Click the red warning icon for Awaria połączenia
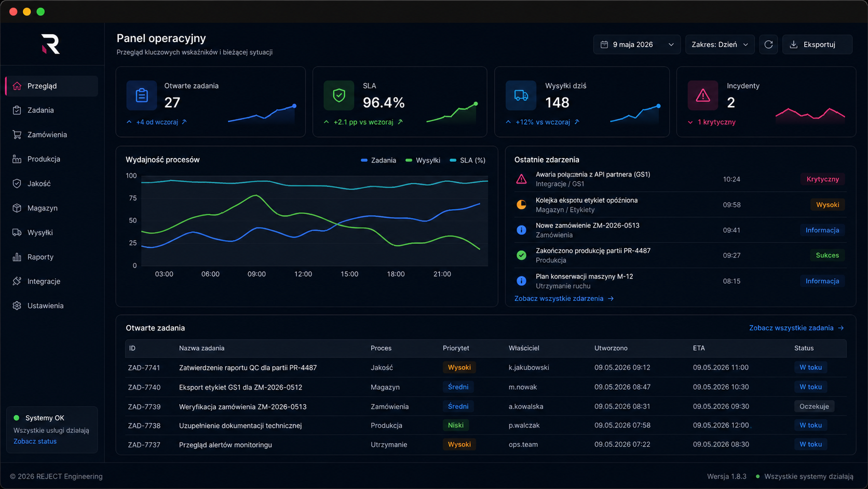This screenshot has height=489, width=868. click(521, 179)
